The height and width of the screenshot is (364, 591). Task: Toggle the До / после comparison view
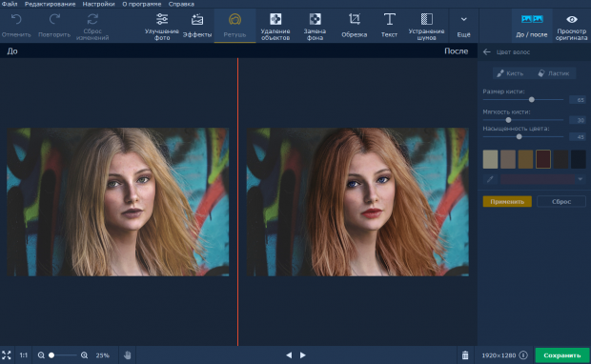532,27
